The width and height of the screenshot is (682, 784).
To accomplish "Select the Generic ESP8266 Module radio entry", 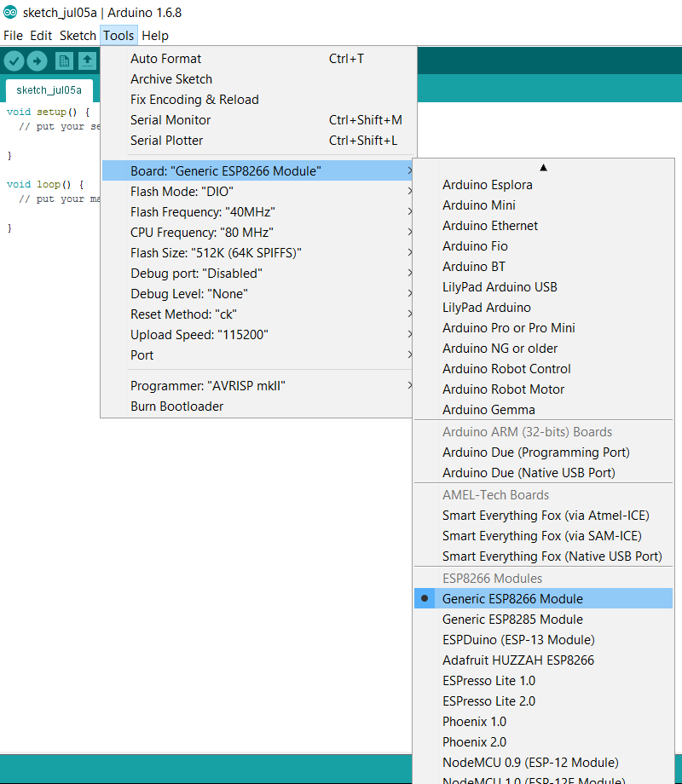I will [x=543, y=598].
